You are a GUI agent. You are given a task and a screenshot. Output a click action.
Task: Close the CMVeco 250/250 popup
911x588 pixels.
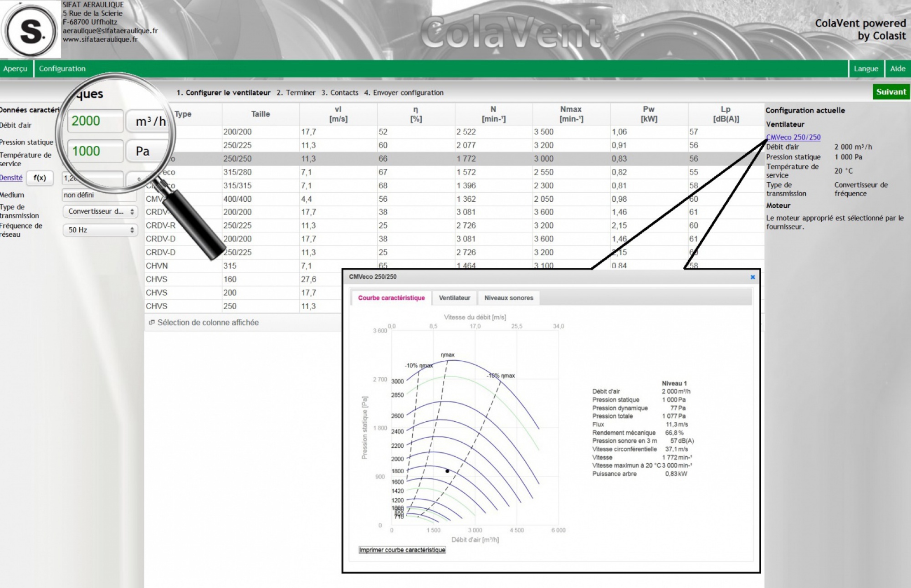tap(752, 277)
